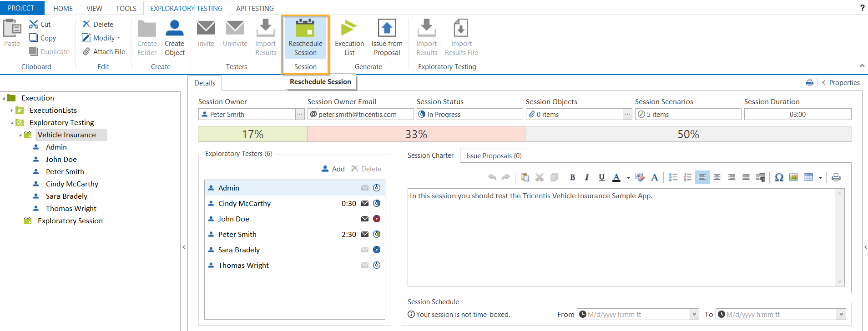Click Attach File in Edit group
Screen dimensions: 868x331
coord(104,52)
